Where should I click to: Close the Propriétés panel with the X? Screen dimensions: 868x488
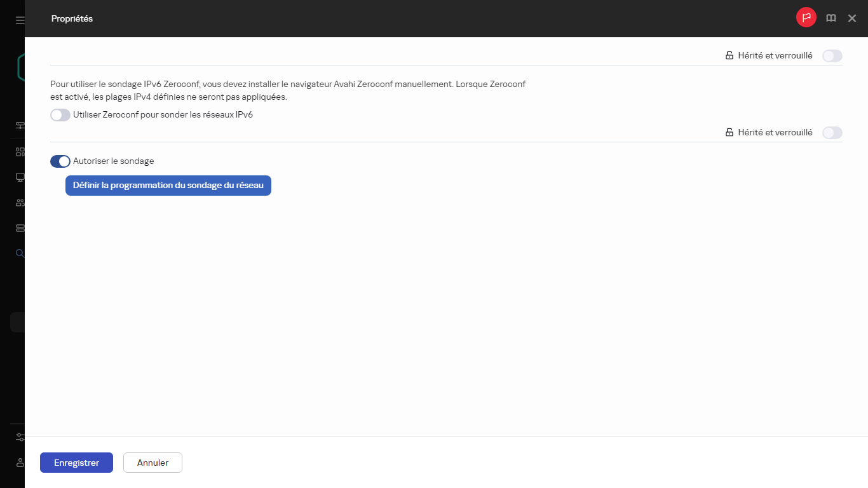pyautogui.click(x=852, y=18)
